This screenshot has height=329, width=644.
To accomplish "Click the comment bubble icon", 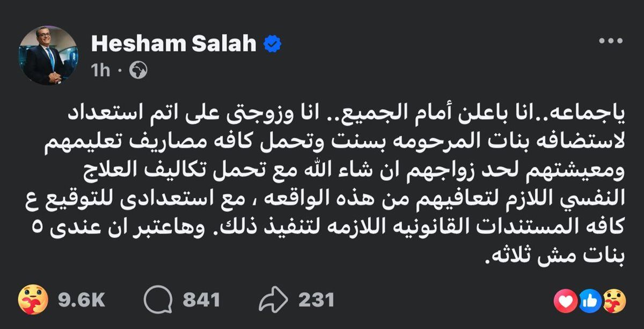I will tap(159, 300).
